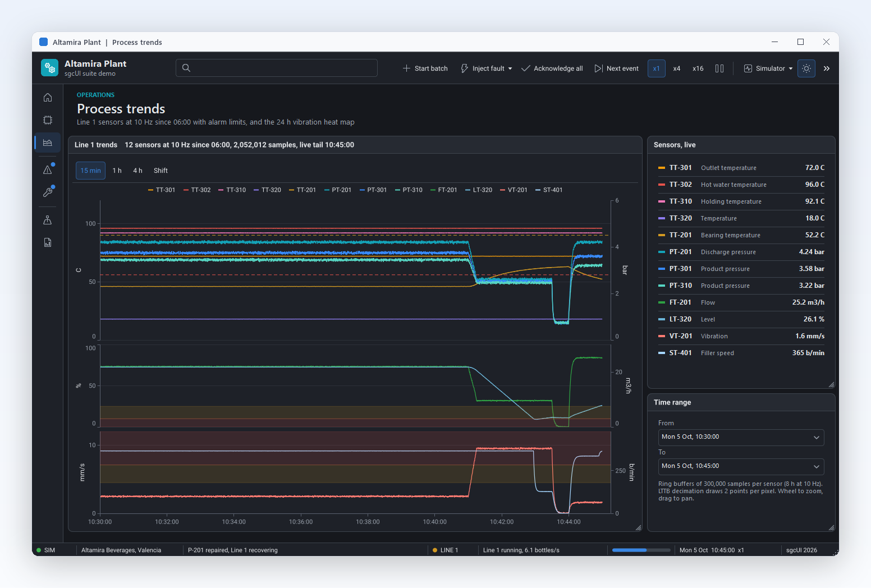Toggle the light/dark theme sun icon
This screenshot has width=871, height=588.
(x=806, y=68)
